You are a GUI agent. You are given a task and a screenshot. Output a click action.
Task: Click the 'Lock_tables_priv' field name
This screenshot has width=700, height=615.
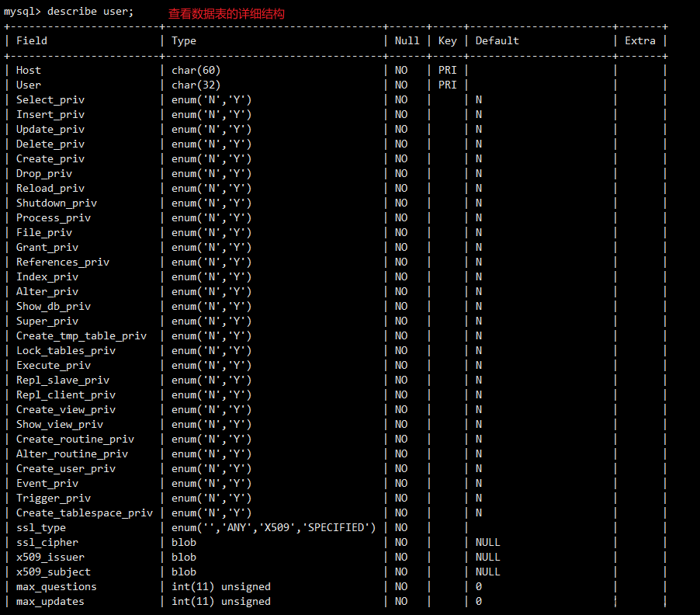[x=66, y=350]
